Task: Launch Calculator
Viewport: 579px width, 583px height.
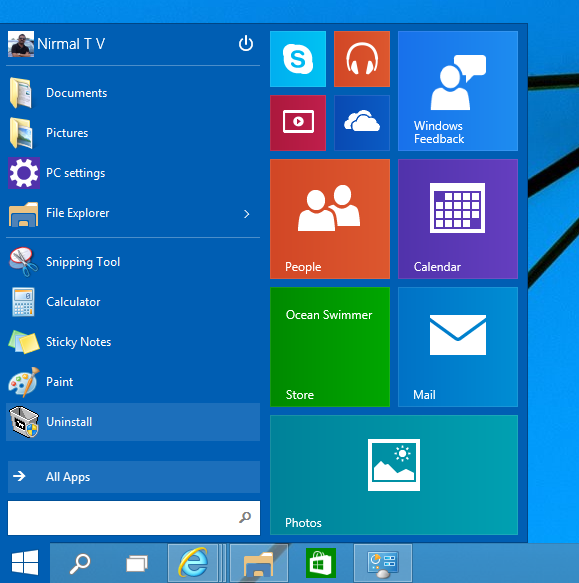Action: click(x=133, y=302)
